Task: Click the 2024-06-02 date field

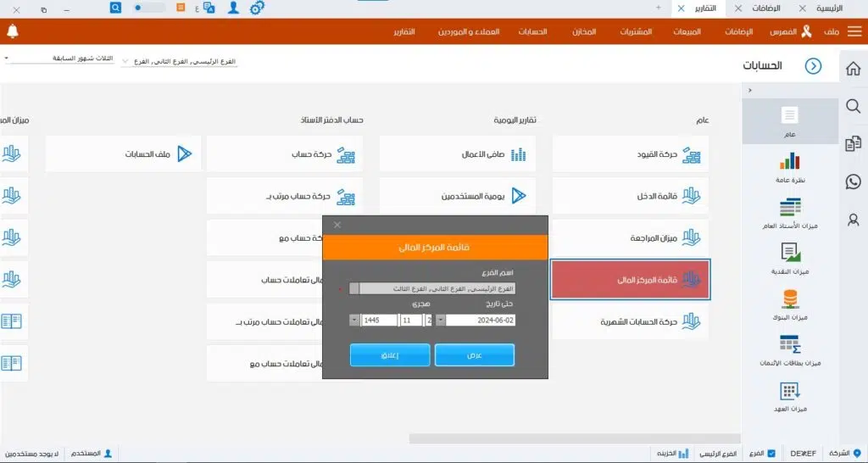Action: tap(481, 320)
